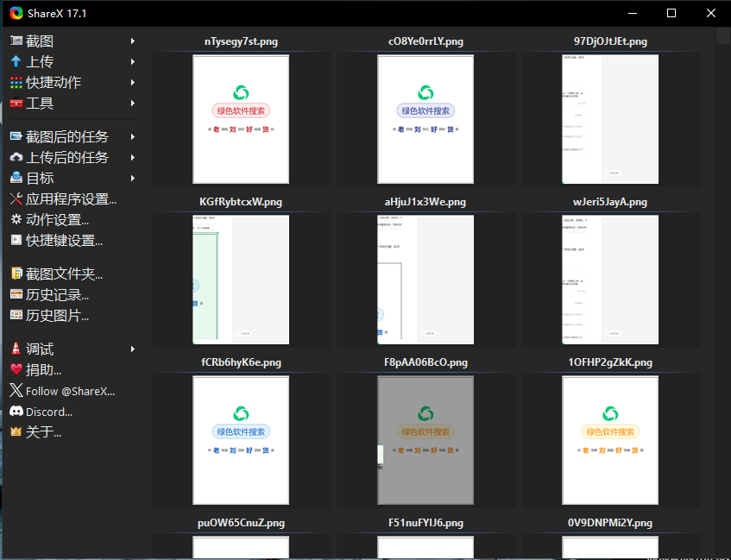Viewport: 731px width, 560px height.
Task: Open the 上传后的任务 menu item
Action: [73, 157]
